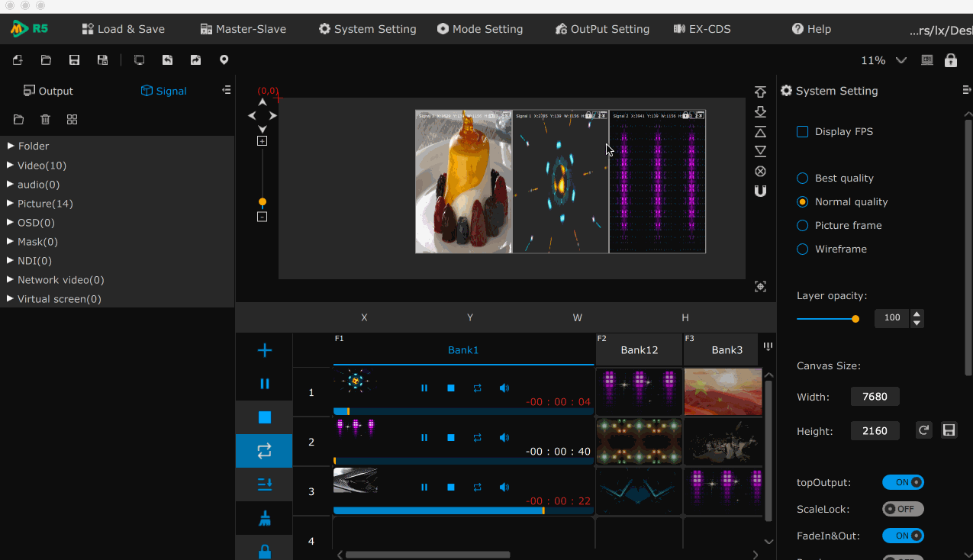Toggle loop on bank row 3
This screenshot has height=560, width=973.
tap(477, 488)
